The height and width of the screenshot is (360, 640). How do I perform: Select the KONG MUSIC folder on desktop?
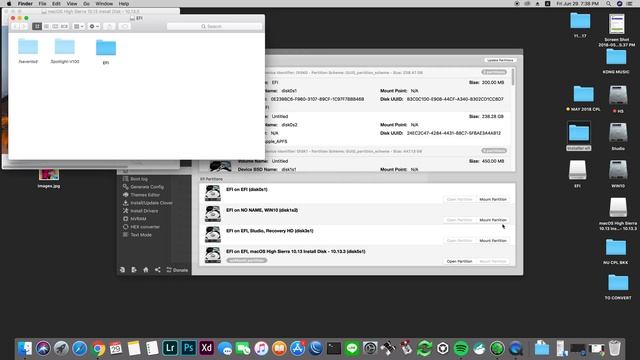[616, 61]
